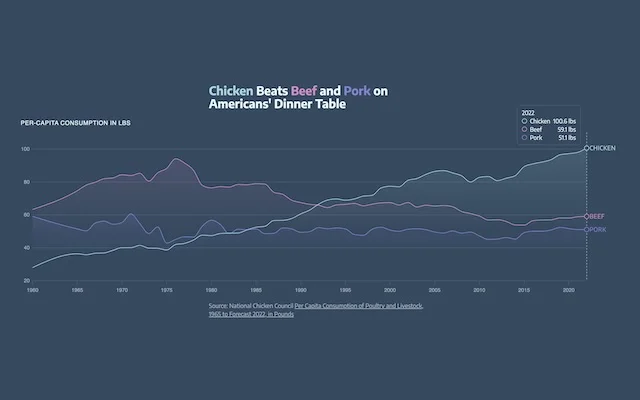Click the word Pork in chart title
This screenshot has width=640, height=400.
(357, 91)
